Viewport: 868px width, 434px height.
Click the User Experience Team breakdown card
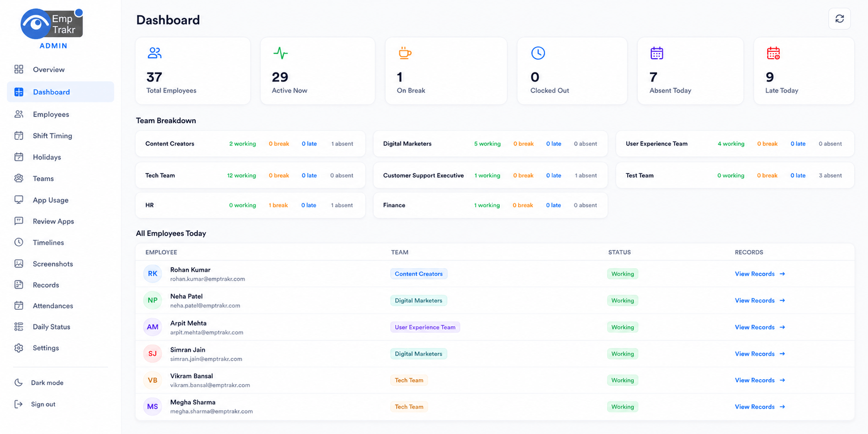click(x=735, y=144)
